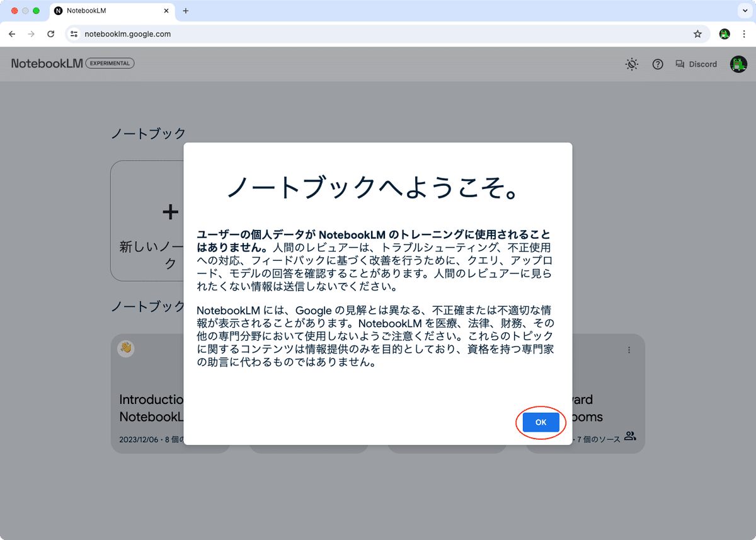
Task: Click the shared people icon on rightmost card
Action: point(630,436)
